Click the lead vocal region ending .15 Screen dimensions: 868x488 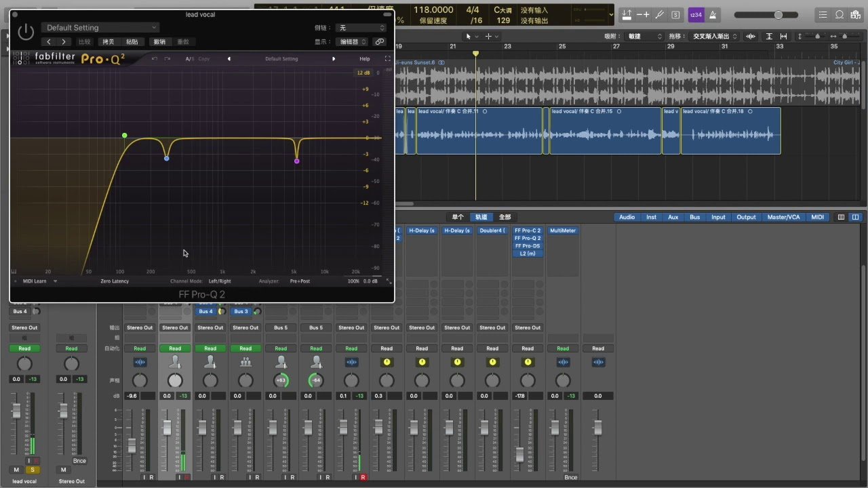(x=605, y=131)
